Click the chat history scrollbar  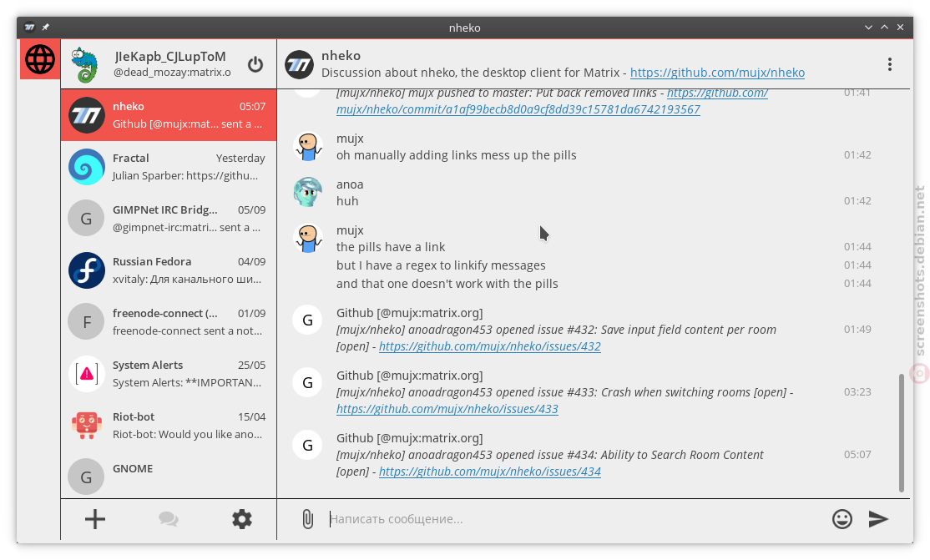pos(901,432)
